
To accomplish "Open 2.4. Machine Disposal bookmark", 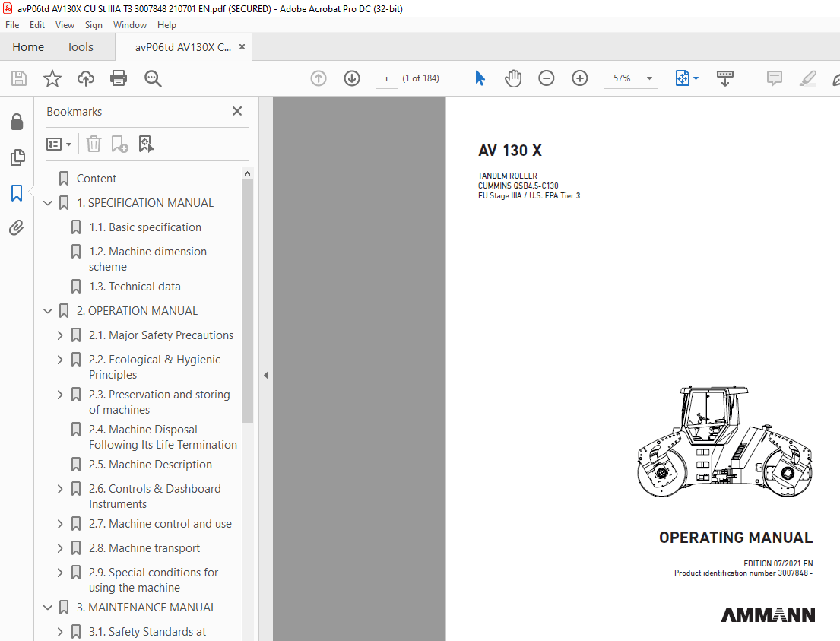I will [x=163, y=436].
